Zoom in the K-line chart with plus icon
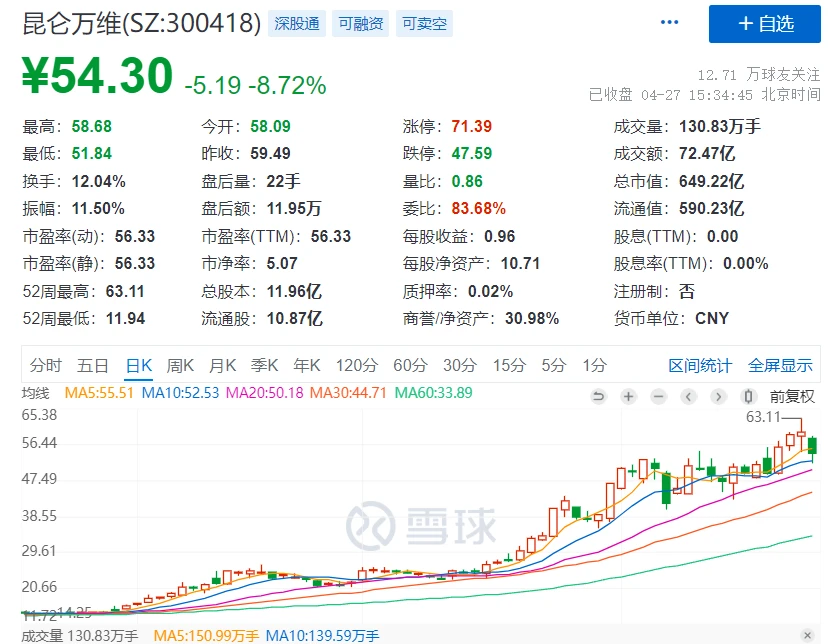The width and height of the screenshot is (828, 644). point(628,396)
